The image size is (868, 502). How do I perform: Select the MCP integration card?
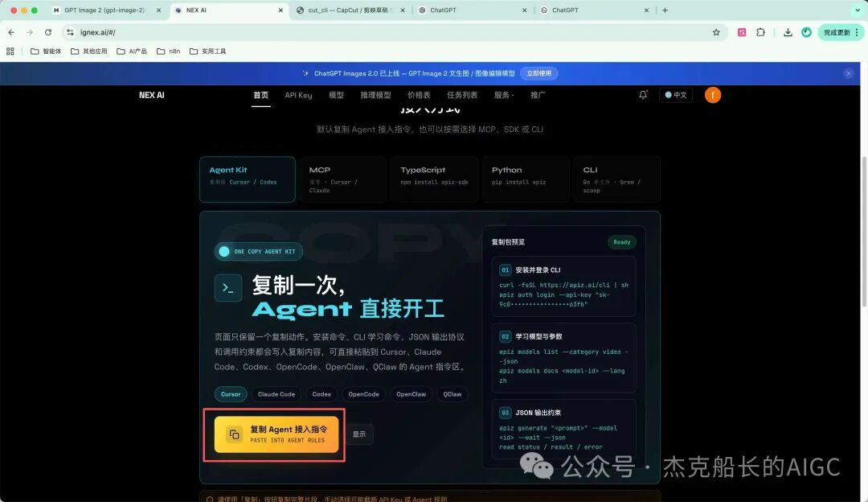342,179
